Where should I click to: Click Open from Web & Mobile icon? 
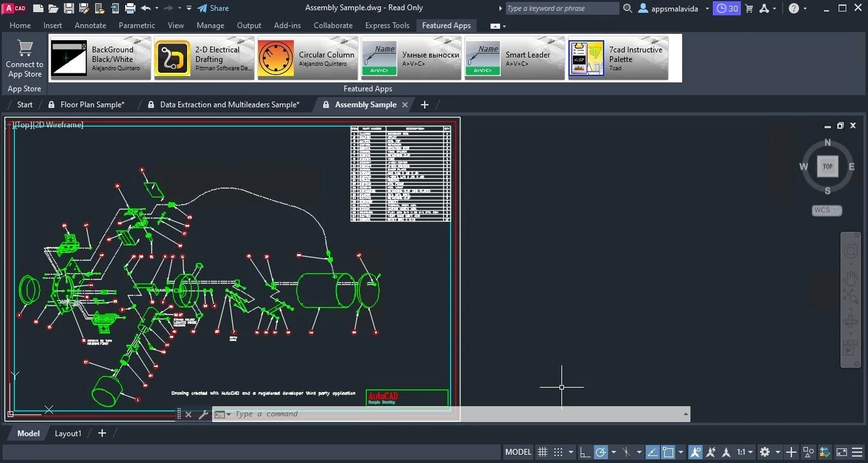100,8
